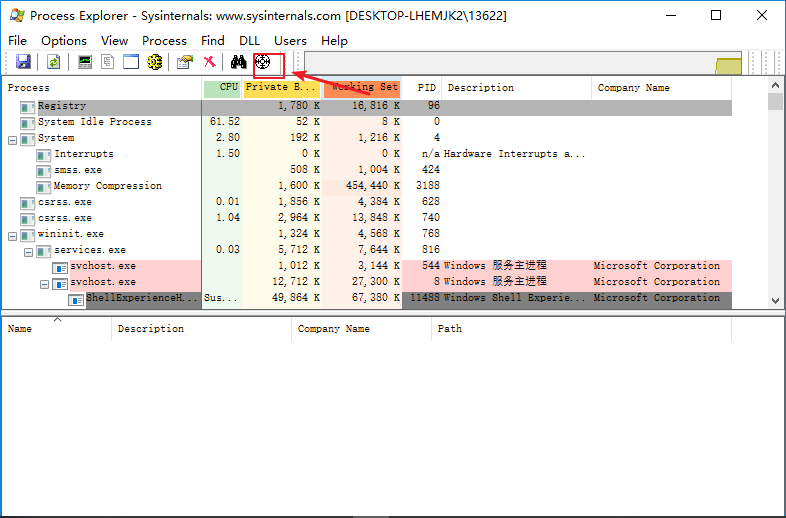The image size is (786, 518).
Task: Open the Process menu
Action: click(164, 41)
